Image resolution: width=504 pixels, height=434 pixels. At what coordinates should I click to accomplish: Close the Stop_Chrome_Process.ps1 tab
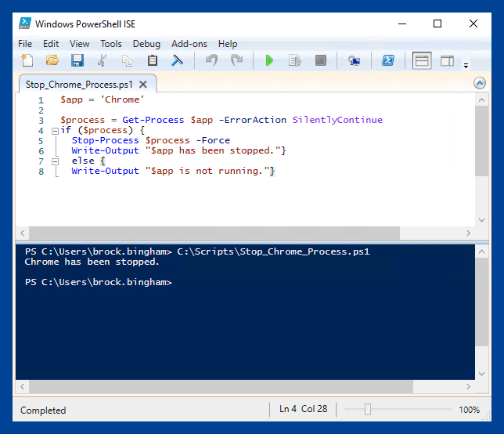[x=143, y=85]
